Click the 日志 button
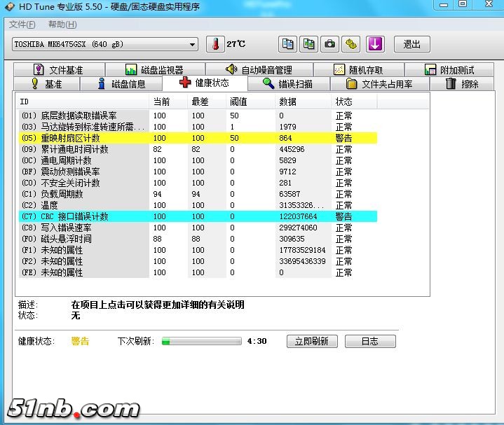Screen dimensions: 504x425 pos(369,341)
